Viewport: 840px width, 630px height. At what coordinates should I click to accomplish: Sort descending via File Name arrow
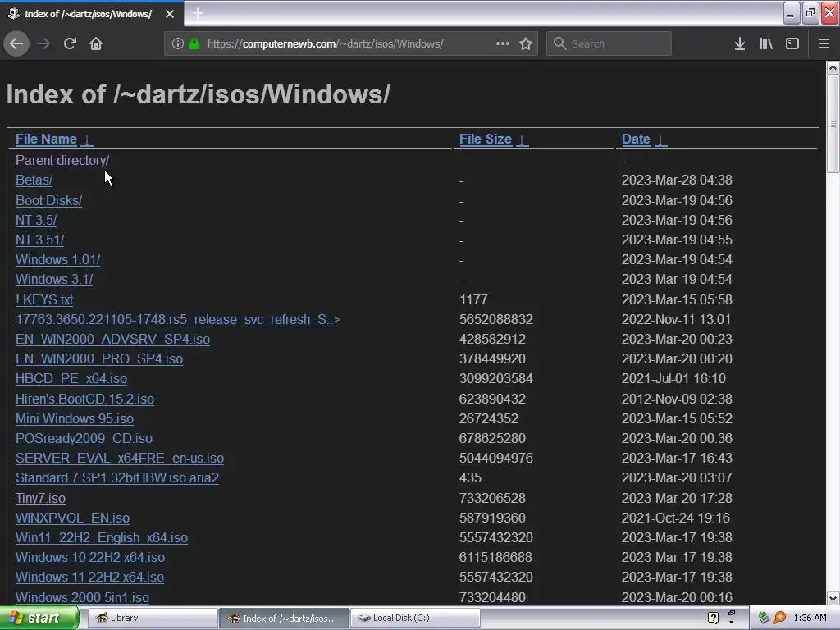(87, 139)
